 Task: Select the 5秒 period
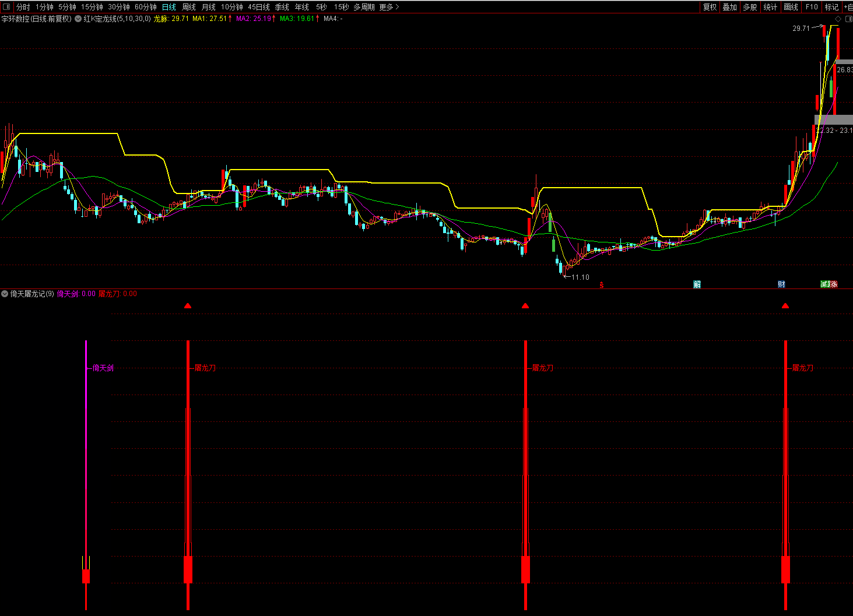click(321, 7)
